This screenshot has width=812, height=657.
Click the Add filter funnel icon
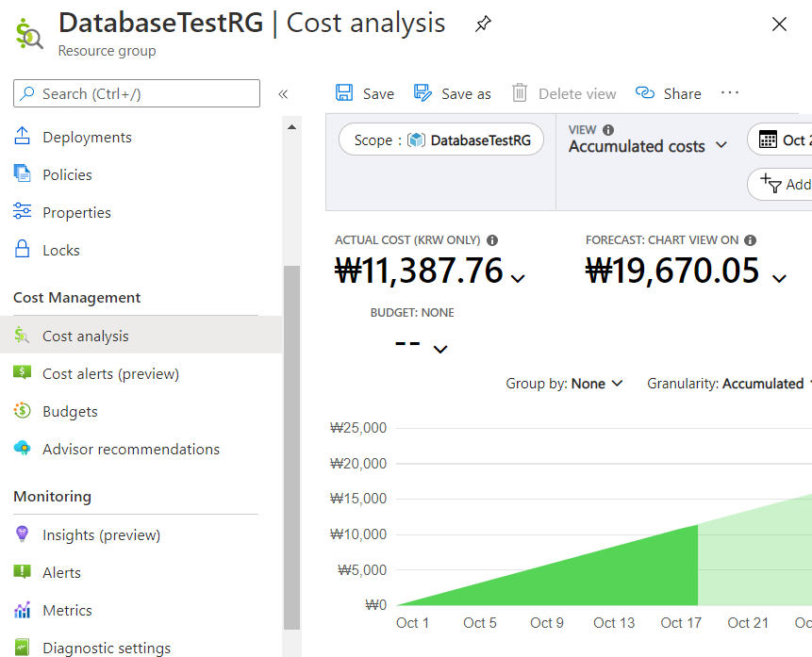(771, 183)
